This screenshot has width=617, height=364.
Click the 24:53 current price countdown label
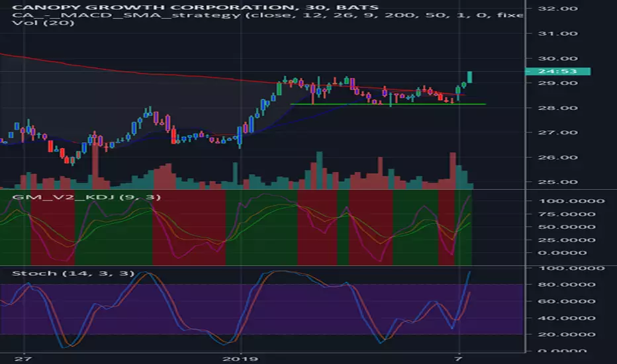(558, 71)
